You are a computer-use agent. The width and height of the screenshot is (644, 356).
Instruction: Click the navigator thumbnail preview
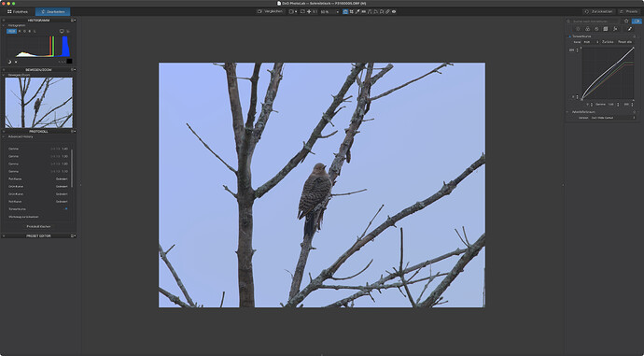[x=38, y=103]
